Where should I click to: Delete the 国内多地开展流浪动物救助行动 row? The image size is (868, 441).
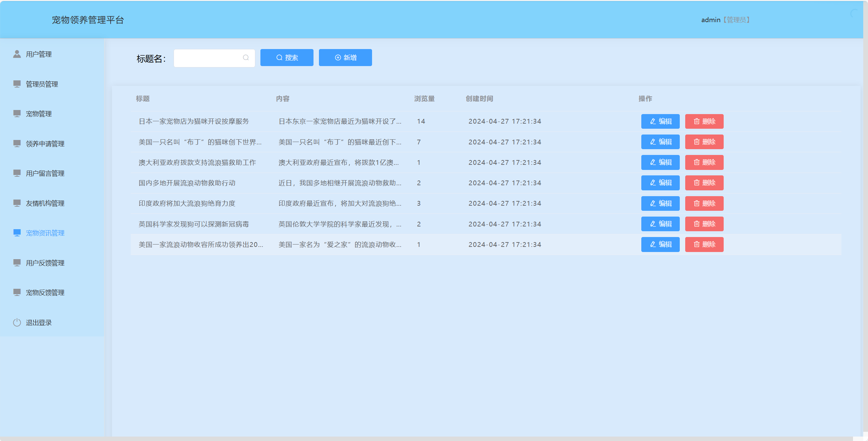point(704,183)
